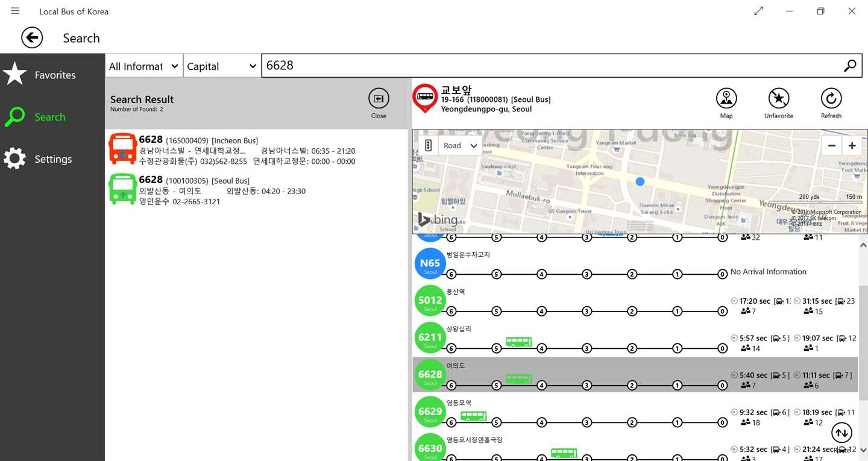This screenshot has width=868, height=461.
Task: Click the 5:40 sec arrival for 6628
Action: tap(753, 375)
